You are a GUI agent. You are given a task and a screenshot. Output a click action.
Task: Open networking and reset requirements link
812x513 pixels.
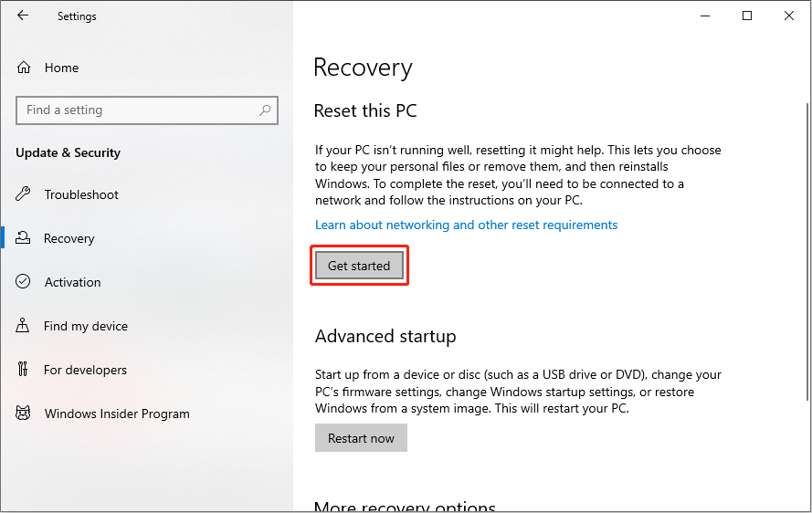point(466,225)
